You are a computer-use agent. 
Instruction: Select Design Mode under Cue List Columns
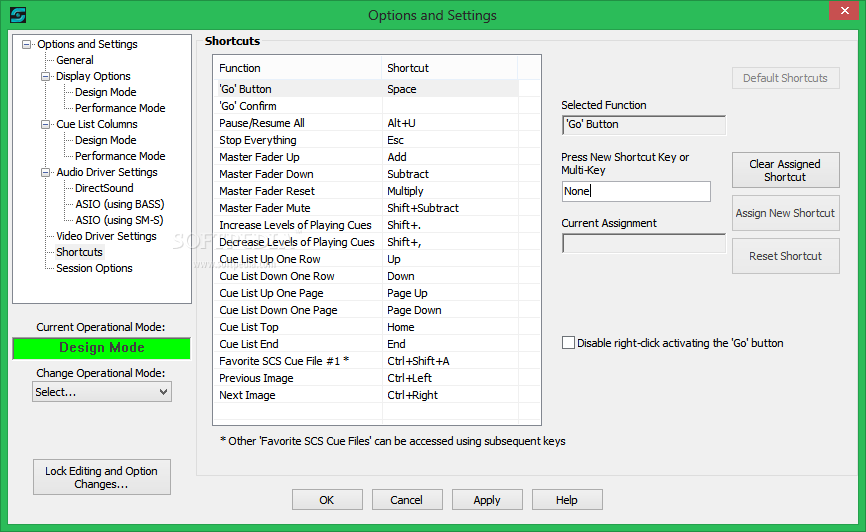(105, 140)
